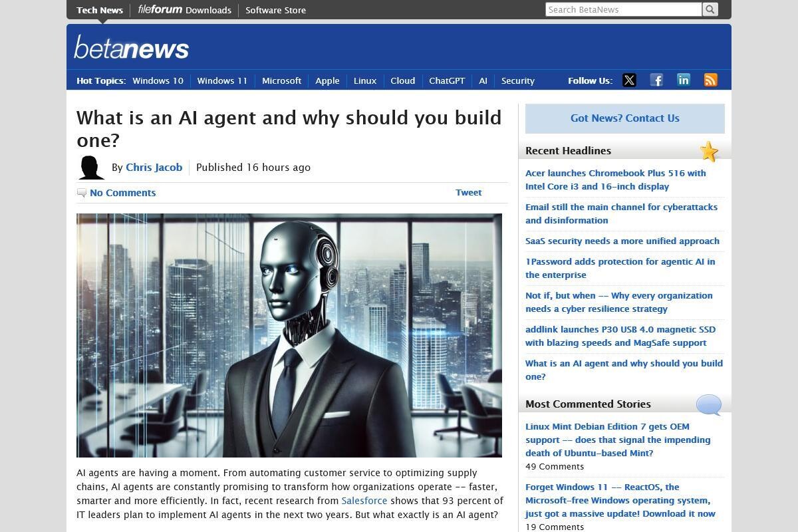This screenshot has height=532, width=798.
Task: Click the search magnifier button
Action: point(710,9)
